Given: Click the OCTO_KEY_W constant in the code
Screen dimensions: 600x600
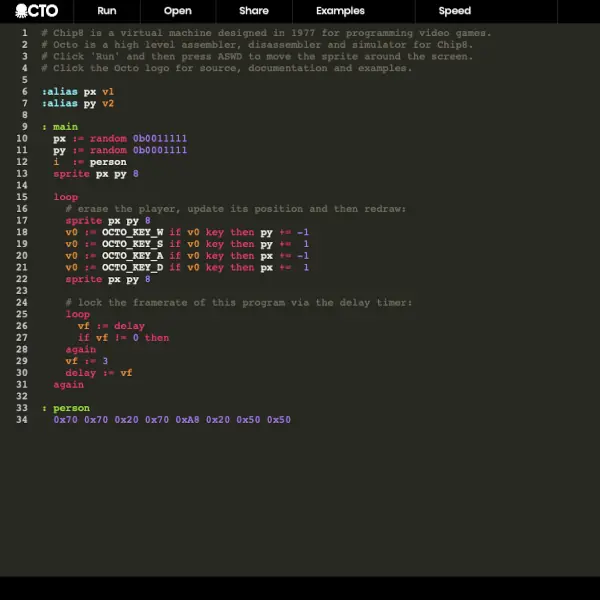Looking at the screenshot, I should (x=132, y=232).
